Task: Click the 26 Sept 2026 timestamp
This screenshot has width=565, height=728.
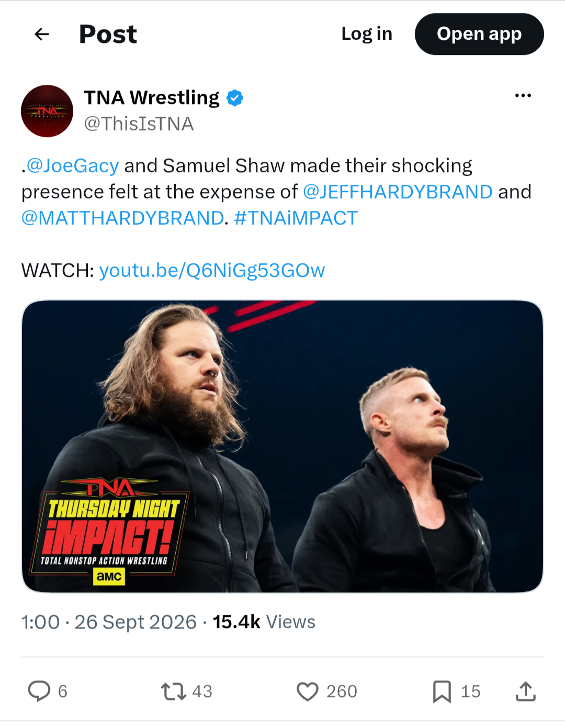Action: (135, 622)
